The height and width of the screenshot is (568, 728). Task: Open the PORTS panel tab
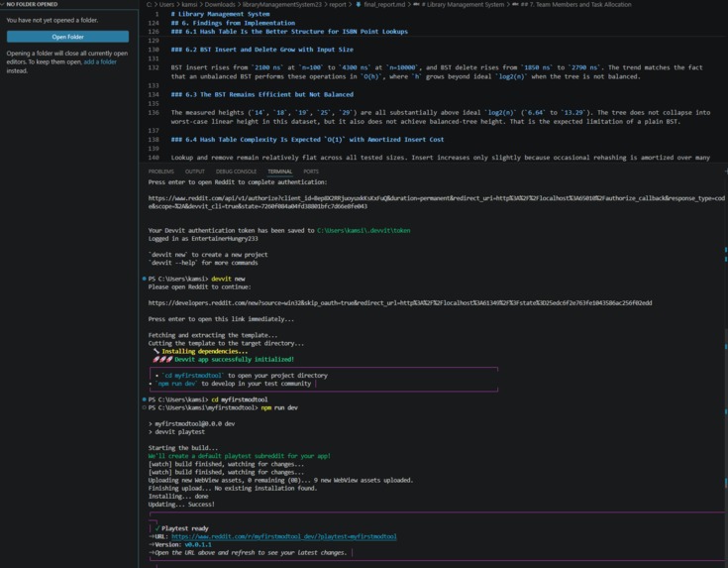(x=311, y=171)
